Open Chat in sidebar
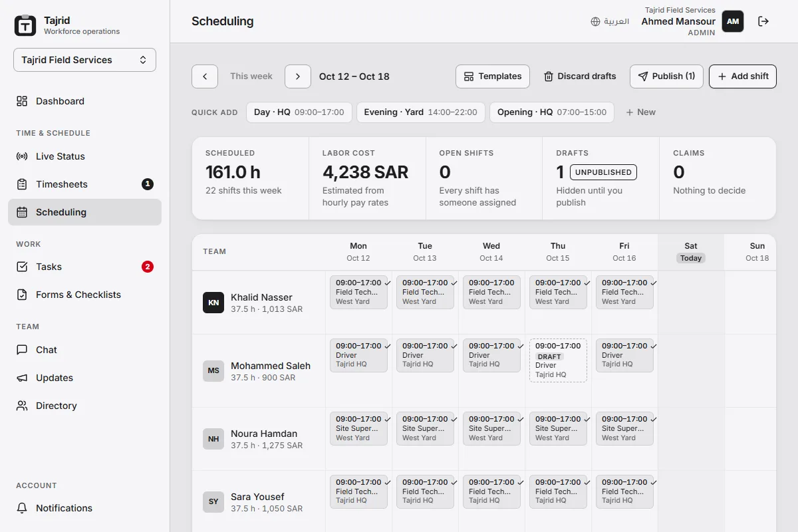Screen dimensions: 798x532 click(x=84, y=350)
